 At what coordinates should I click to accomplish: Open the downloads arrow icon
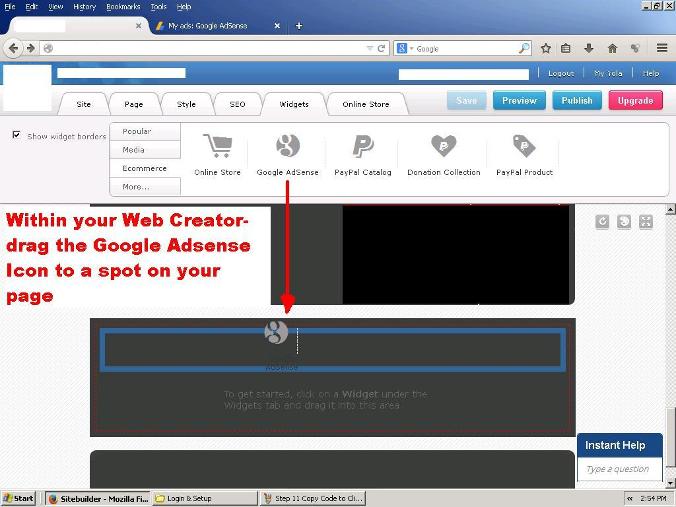coord(588,48)
